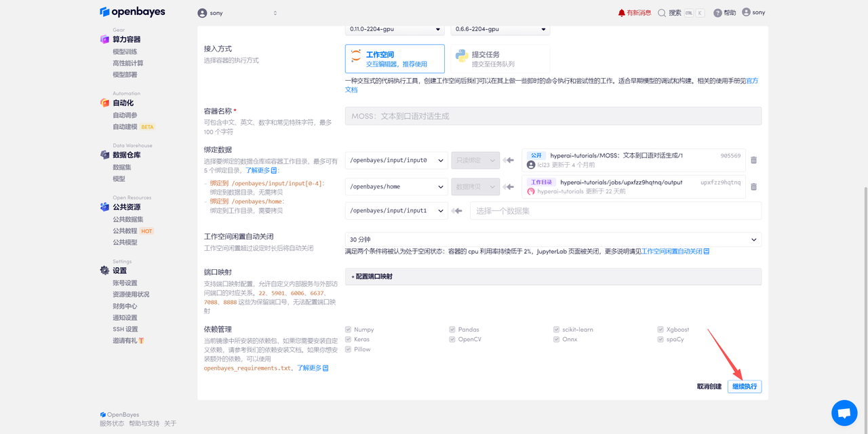Open the /openbayes/input/input1 path dropdown
Image resolution: width=868 pixels, height=434 pixels.
[x=397, y=211]
